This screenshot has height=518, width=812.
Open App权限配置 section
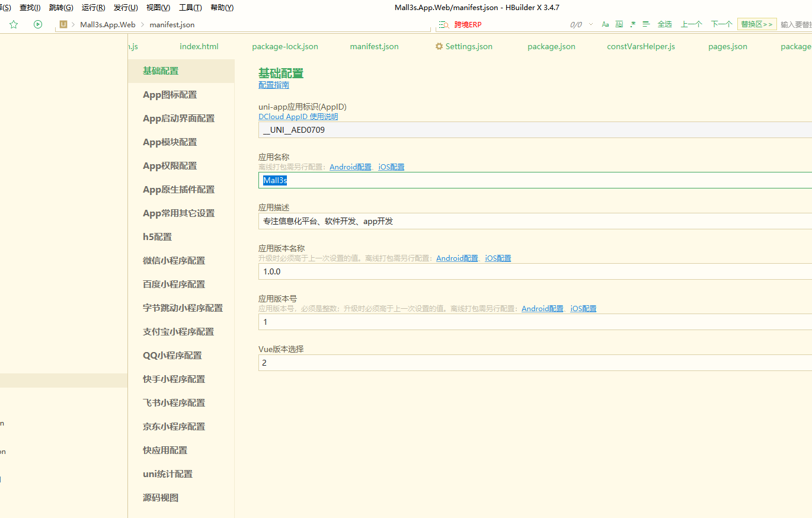[181, 165]
